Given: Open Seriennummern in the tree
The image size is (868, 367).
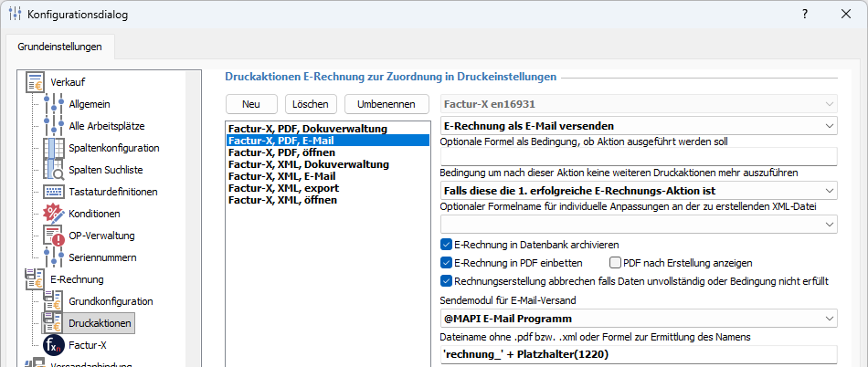Looking at the screenshot, I should pos(102,257).
